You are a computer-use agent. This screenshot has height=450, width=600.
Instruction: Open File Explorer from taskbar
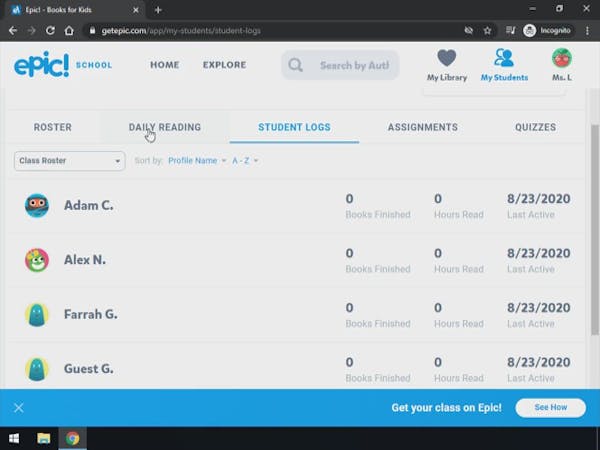pyautogui.click(x=44, y=438)
